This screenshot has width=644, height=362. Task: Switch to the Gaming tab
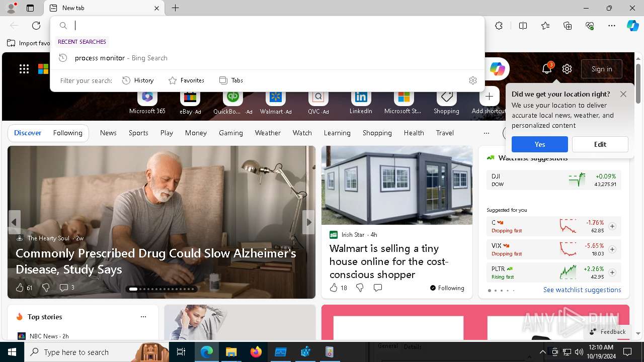[231, 133]
